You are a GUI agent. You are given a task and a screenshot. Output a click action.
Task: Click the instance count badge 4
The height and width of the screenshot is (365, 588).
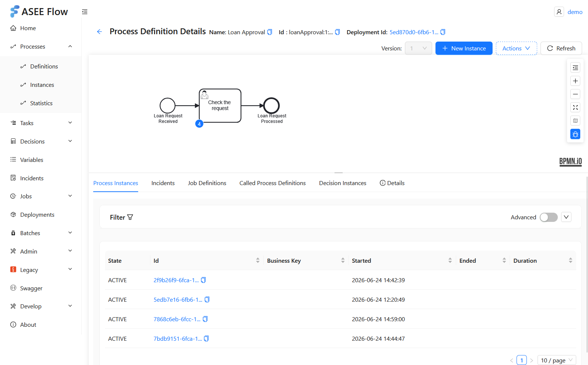[199, 124]
